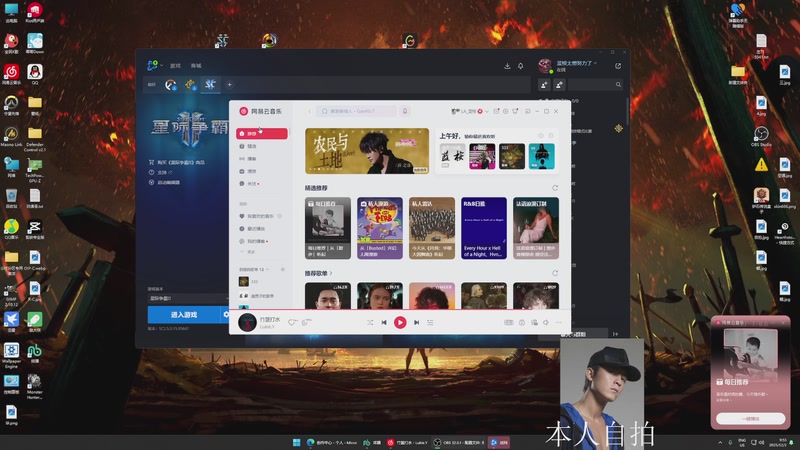Click the microphone listen-to-identify icon
Screen dimensions: 800x450
[405, 111]
